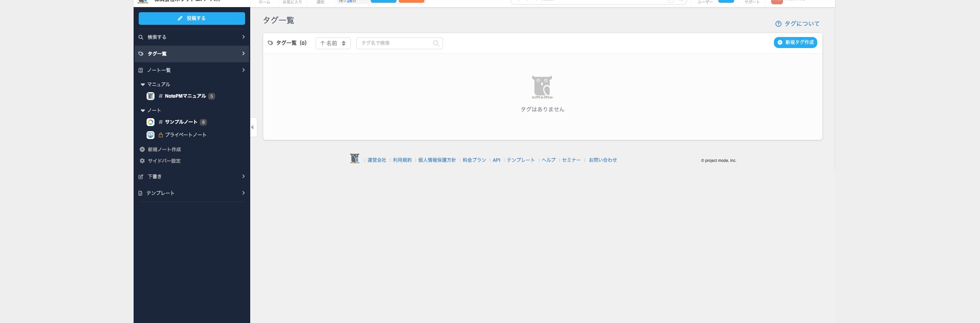Viewport: 980px width, 323px height.
Task: Collapse the sidebar with the arrow handle
Action: (253, 127)
